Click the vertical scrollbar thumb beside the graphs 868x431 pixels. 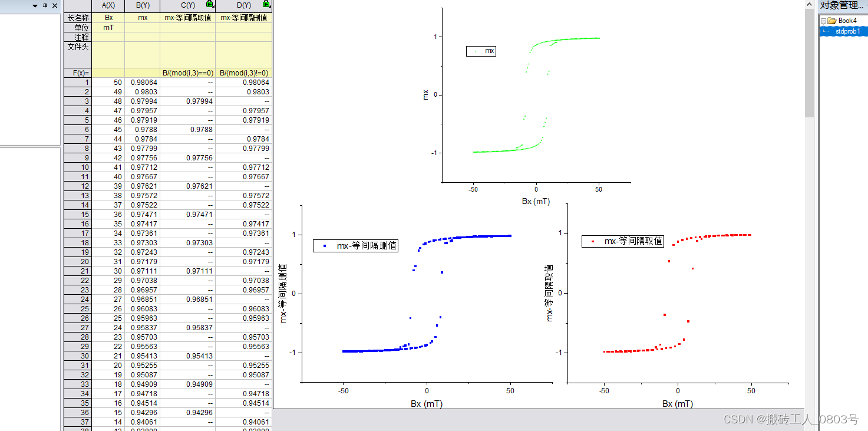pos(810,63)
